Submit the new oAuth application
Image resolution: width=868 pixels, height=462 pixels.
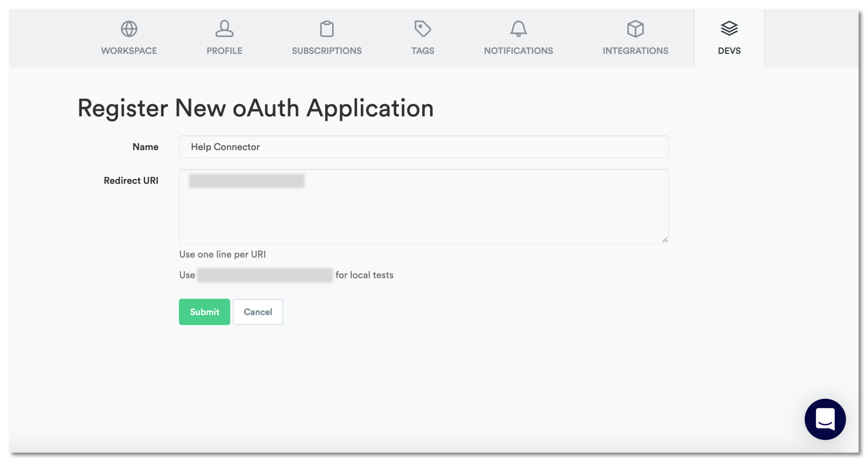pyautogui.click(x=204, y=311)
